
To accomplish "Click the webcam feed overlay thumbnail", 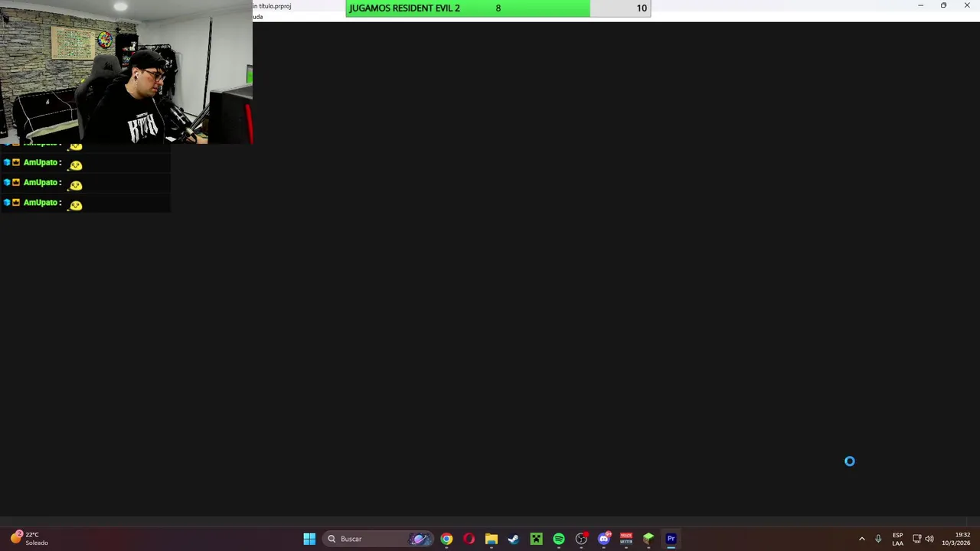I will [x=126, y=72].
